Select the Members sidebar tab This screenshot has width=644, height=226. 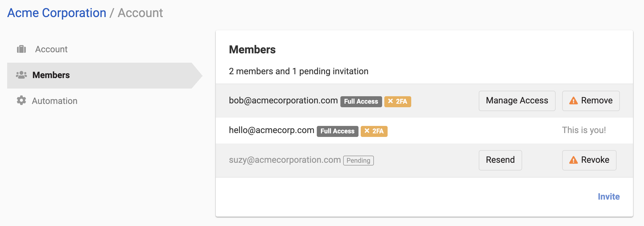coord(51,75)
